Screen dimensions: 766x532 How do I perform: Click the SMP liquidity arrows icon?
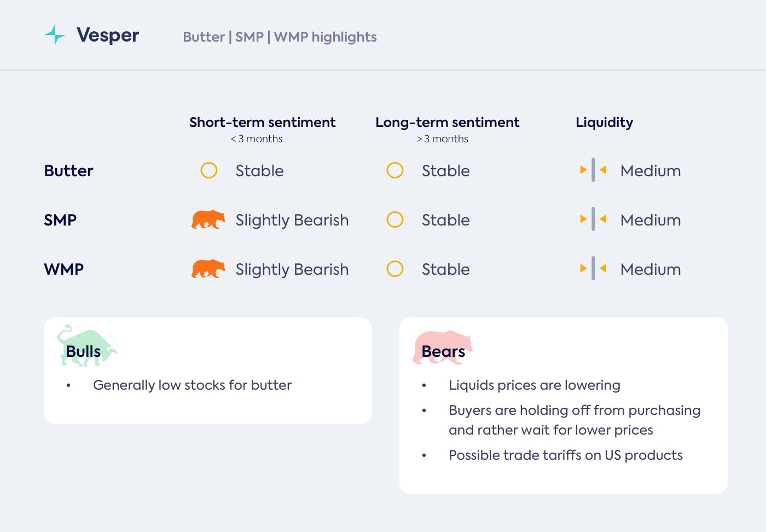click(x=593, y=219)
